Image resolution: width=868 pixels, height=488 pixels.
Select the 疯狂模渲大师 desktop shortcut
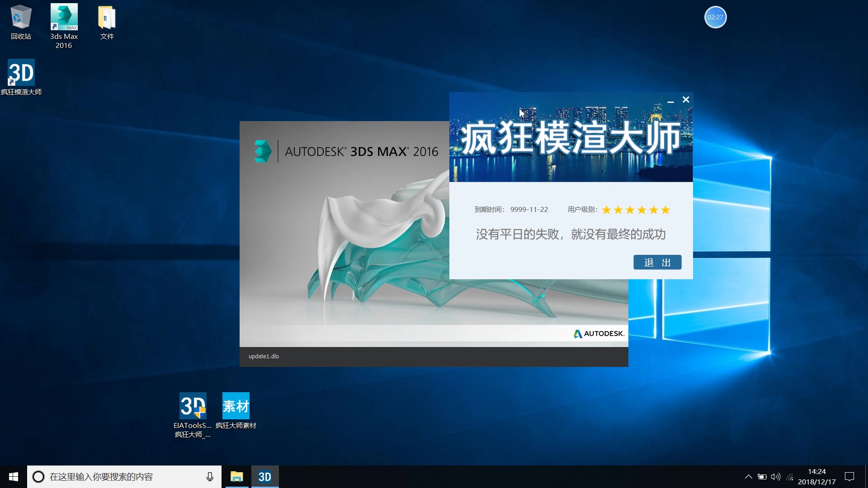pos(21,77)
